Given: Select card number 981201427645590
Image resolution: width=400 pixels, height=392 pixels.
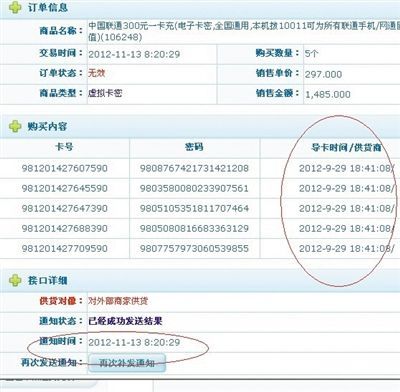Looking at the screenshot, I should pyautogui.click(x=65, y=188).
